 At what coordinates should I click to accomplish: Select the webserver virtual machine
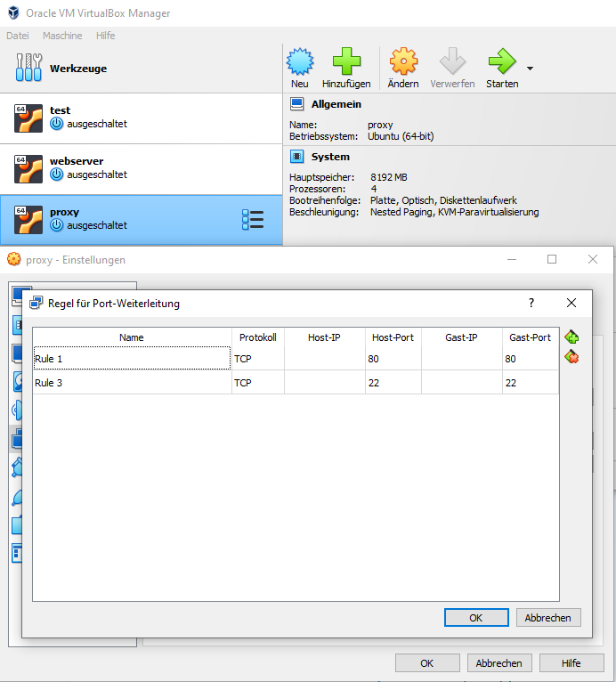coord(142,169)
